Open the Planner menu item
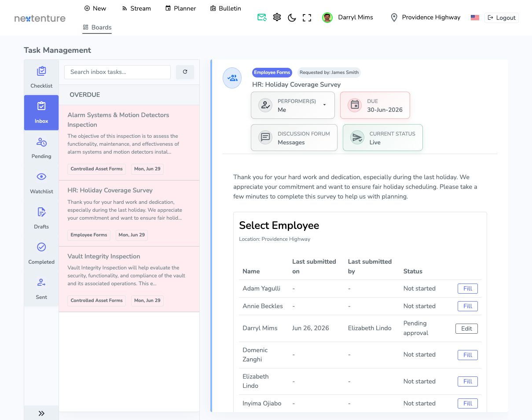This screenshot has height=420, width=532. (180, 8)
